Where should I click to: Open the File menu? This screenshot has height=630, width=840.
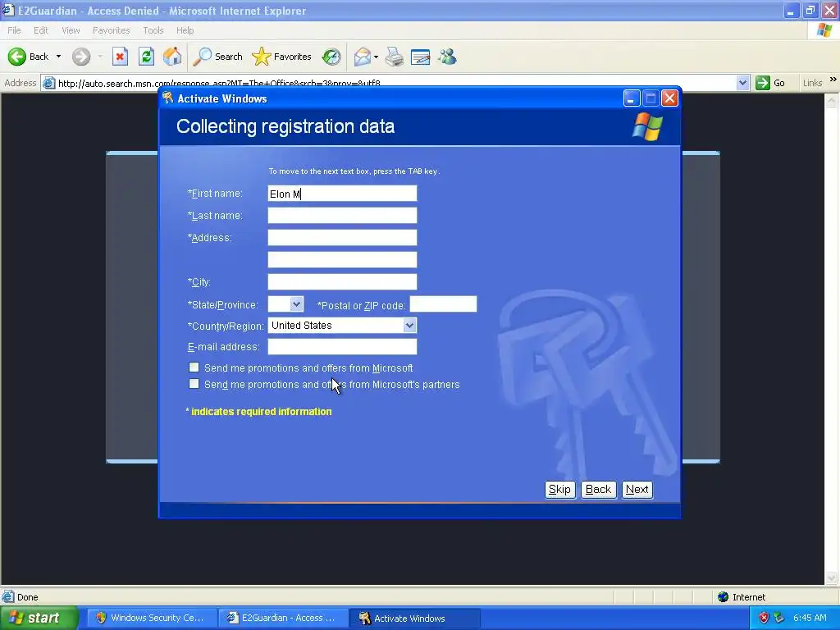click(x=14, y=30)
